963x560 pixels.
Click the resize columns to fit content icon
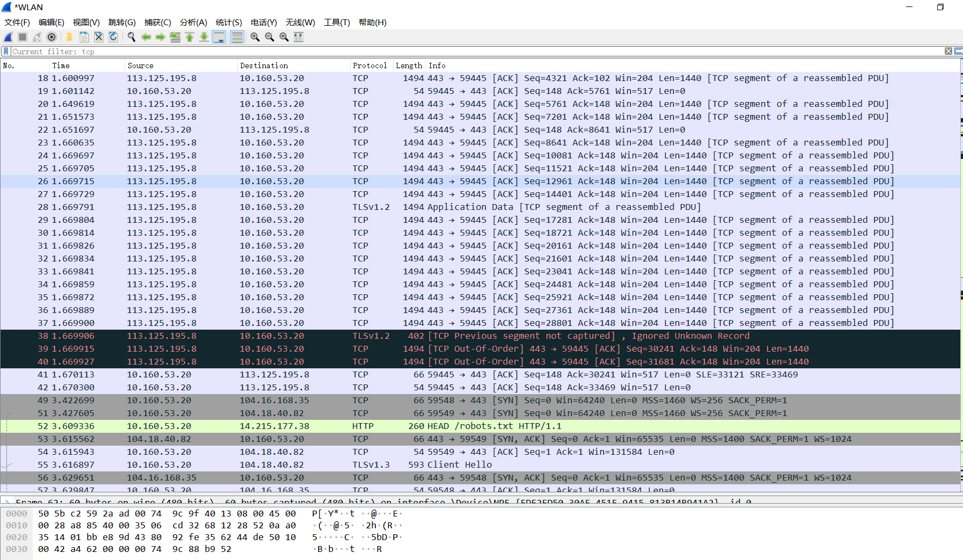pyautogui.click(x=299, y=37)
